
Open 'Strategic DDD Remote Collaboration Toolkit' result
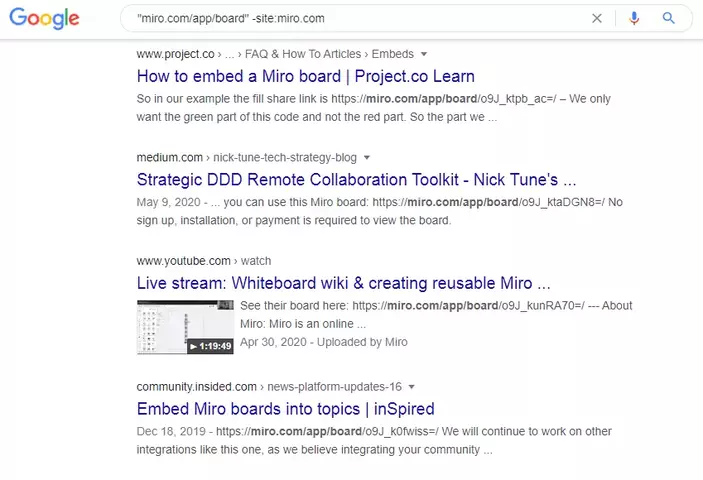(356, 180)
